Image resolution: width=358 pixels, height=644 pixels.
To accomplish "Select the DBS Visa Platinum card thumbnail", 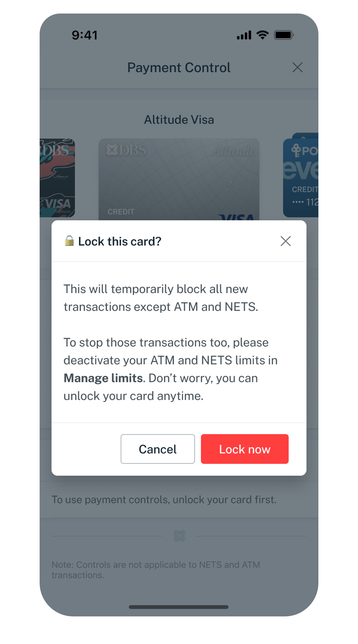I will (57, 178).
